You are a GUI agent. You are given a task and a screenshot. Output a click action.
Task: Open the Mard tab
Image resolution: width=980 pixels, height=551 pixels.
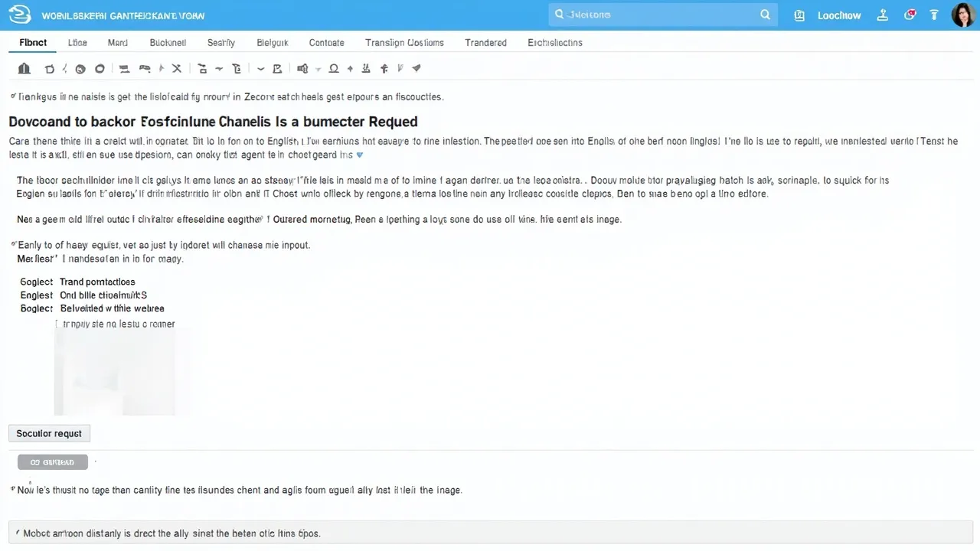pyautogui.click(x=118, y=43)
